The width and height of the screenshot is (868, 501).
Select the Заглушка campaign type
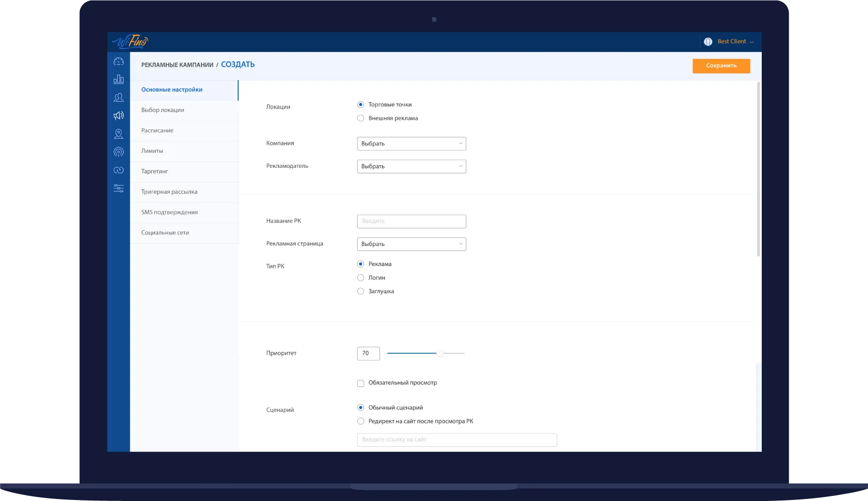[x=360, y=291]
